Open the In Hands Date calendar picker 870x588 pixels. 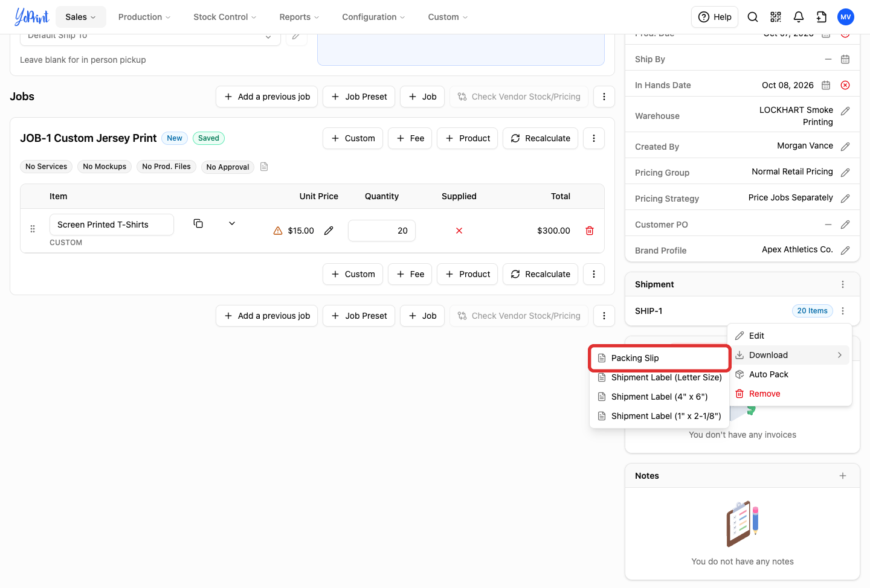click(x=826, y=85)
